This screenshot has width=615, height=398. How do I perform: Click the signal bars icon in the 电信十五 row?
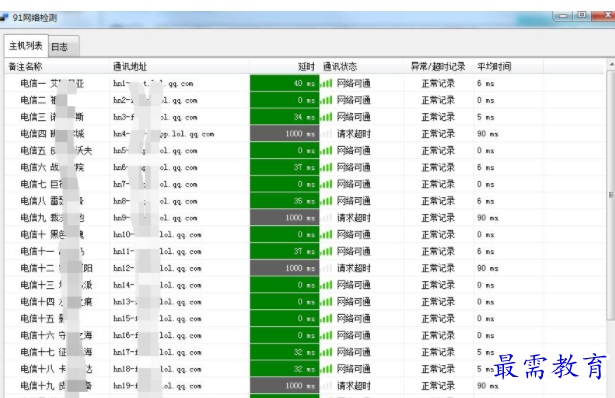[326, 319]
